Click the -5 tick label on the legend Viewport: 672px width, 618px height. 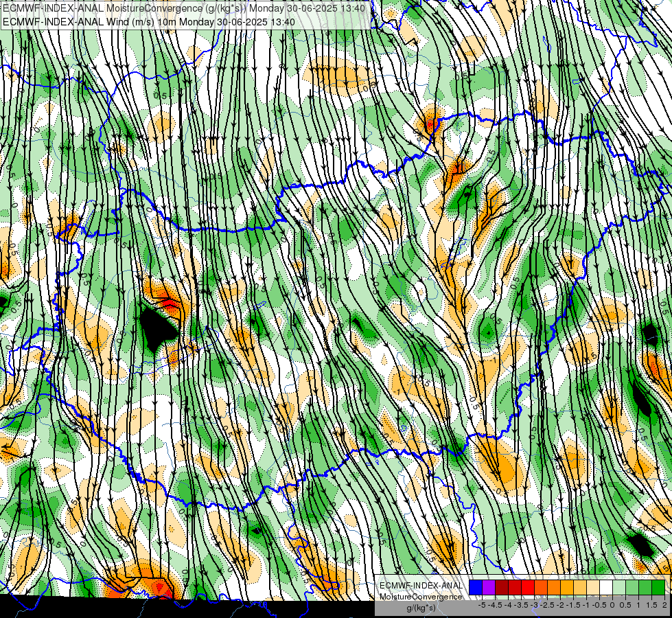coord(482,605)
